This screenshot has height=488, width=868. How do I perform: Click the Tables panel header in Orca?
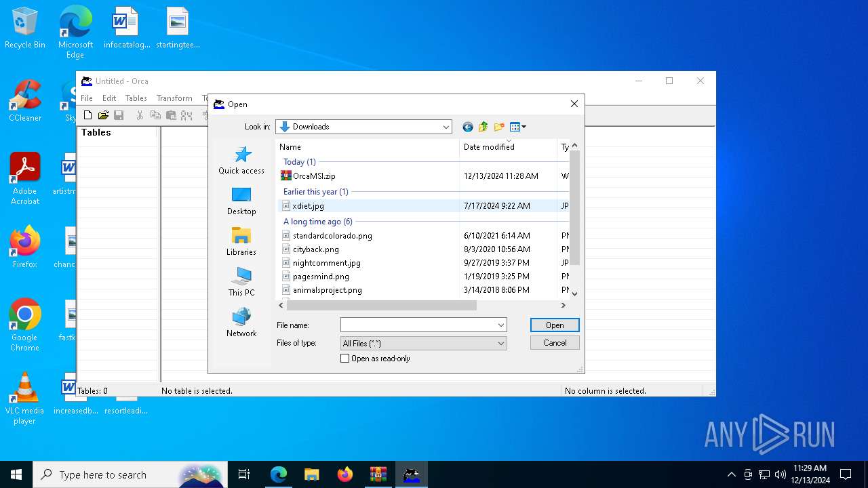(118, 133)
